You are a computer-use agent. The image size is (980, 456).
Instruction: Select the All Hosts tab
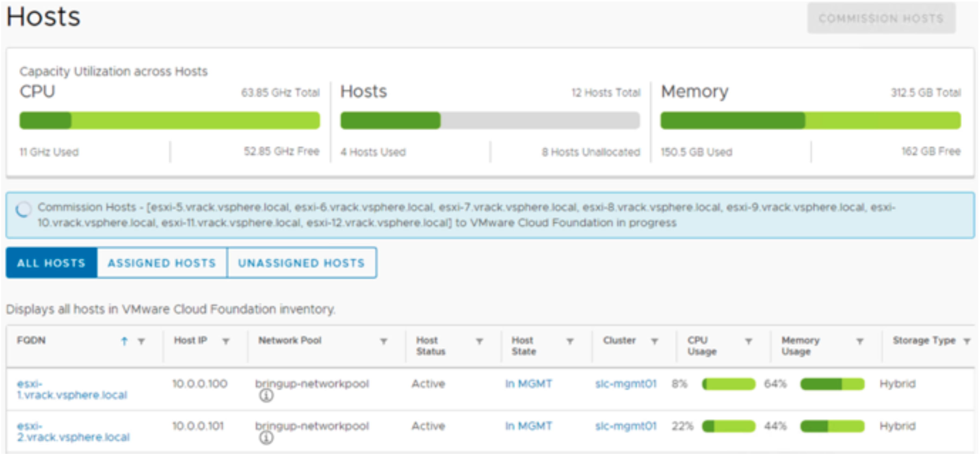point(51,263)
